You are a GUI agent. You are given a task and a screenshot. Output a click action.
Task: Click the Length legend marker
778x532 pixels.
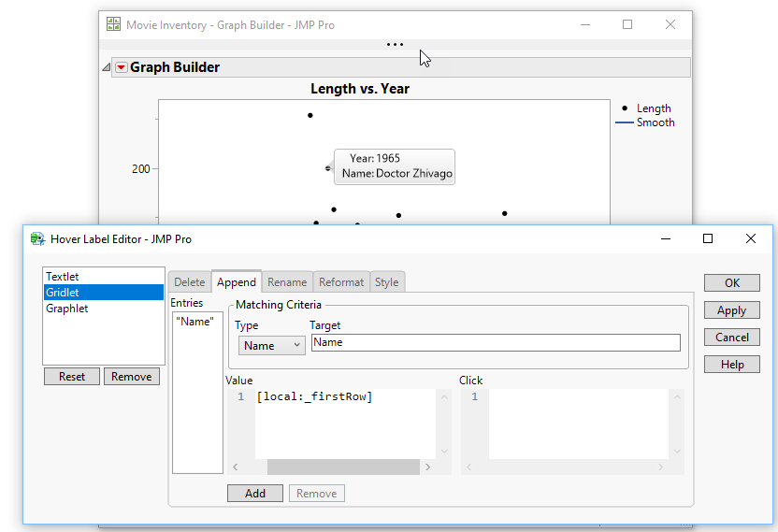coord(625,108)
